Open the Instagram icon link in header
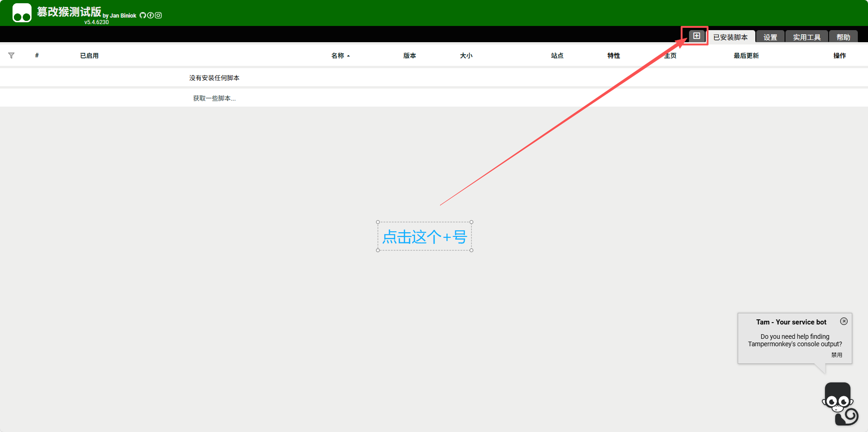 (159, 15)
